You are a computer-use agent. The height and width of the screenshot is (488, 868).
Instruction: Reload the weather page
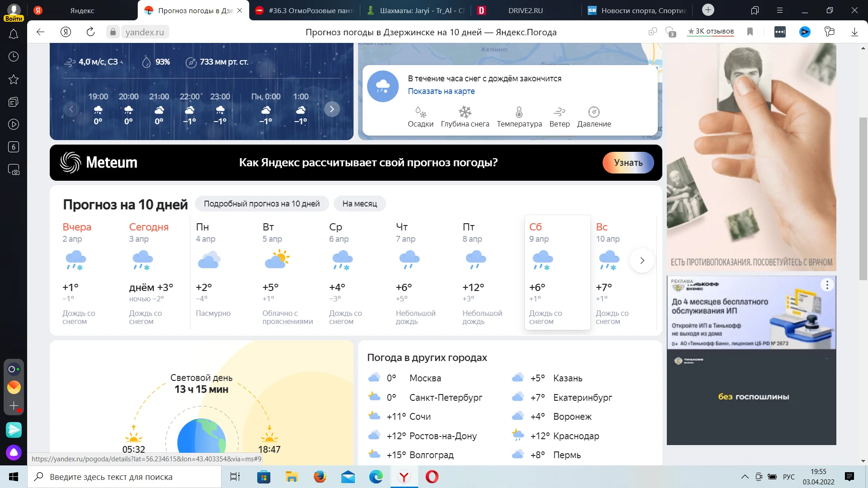[90, 32]
